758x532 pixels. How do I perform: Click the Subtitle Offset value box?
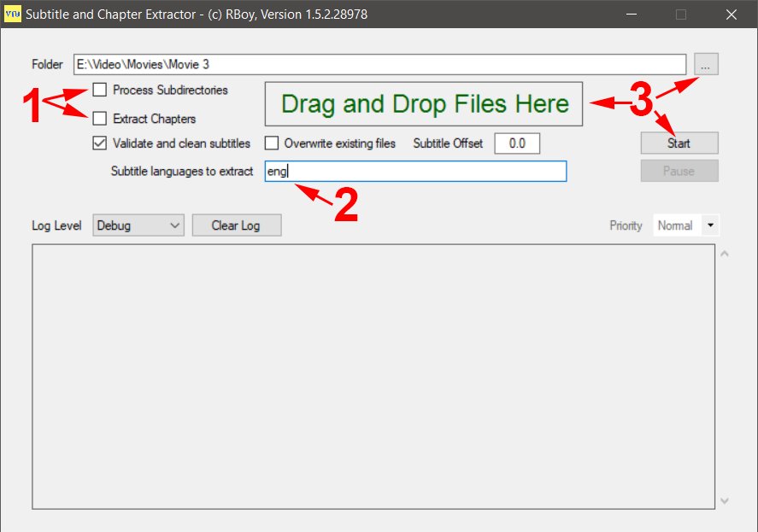point(517,143)
